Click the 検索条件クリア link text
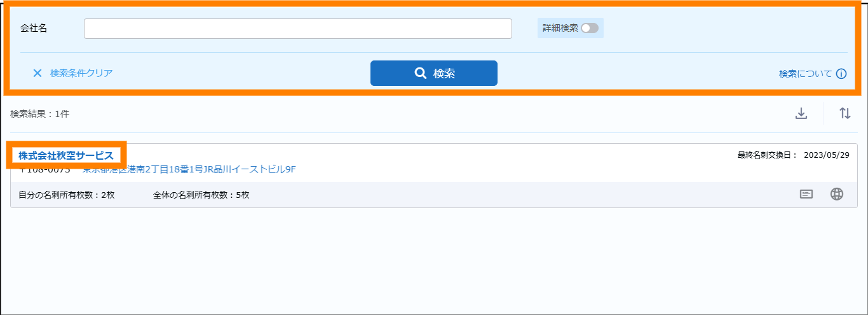The width and height of the screenshot is (868, 315). pos(81,73)
